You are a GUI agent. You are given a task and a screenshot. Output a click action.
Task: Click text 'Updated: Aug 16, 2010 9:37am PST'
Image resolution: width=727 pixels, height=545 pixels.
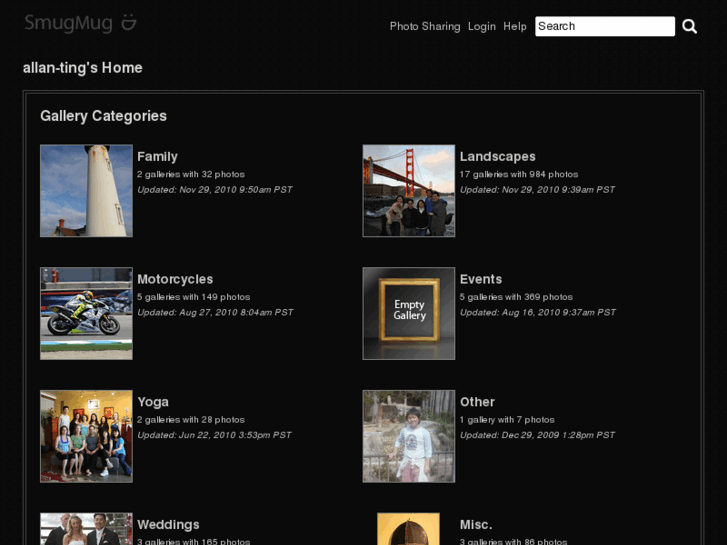point(538,313)
